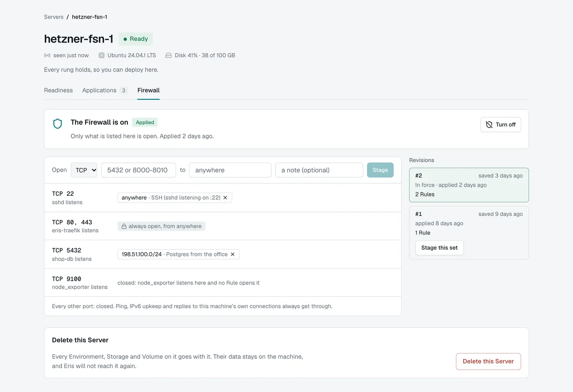The image size is (573, 392).
Task: Click the 'TCP 80, 443' port label
Action: (72, 222)
